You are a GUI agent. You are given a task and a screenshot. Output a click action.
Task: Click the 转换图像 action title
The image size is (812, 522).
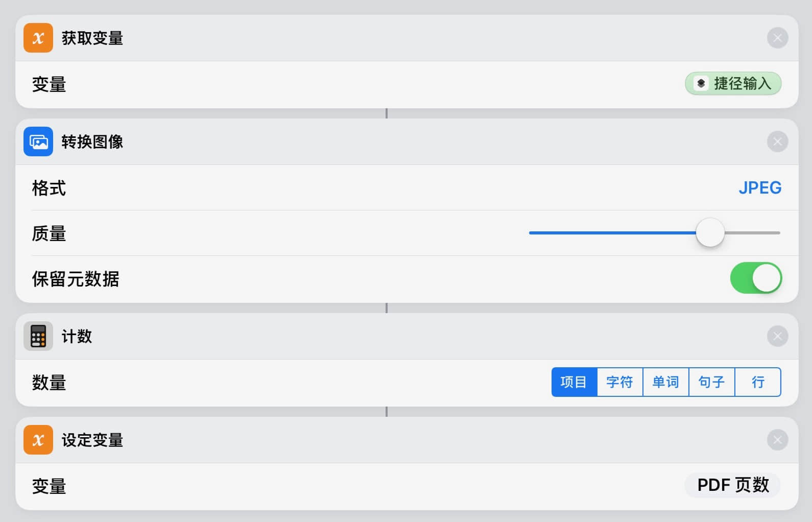92,141
